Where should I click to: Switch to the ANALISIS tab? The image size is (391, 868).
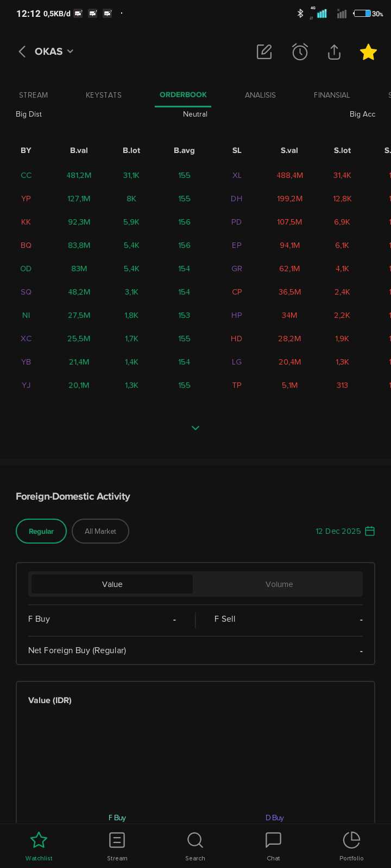point(260,95)
